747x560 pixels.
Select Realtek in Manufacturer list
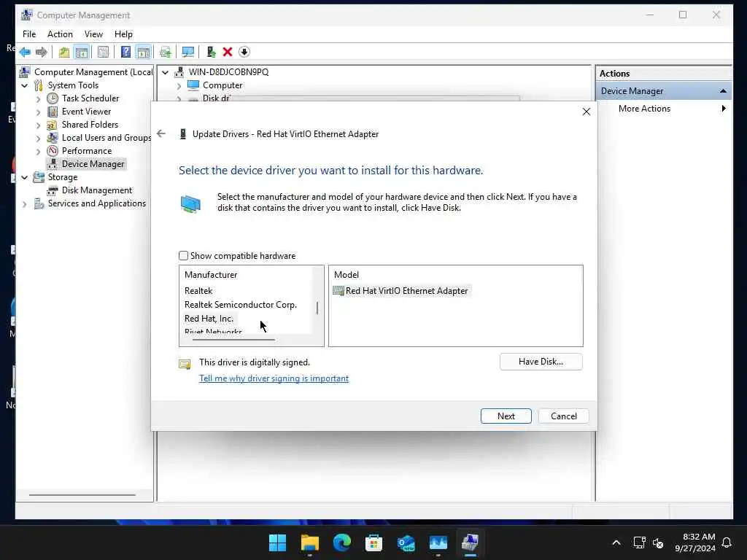click(198, 290)
